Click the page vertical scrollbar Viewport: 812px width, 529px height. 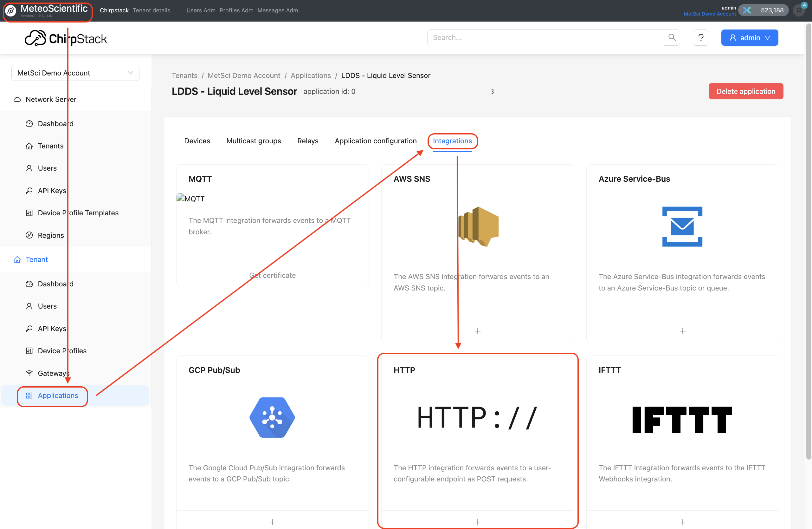(809, 242)
